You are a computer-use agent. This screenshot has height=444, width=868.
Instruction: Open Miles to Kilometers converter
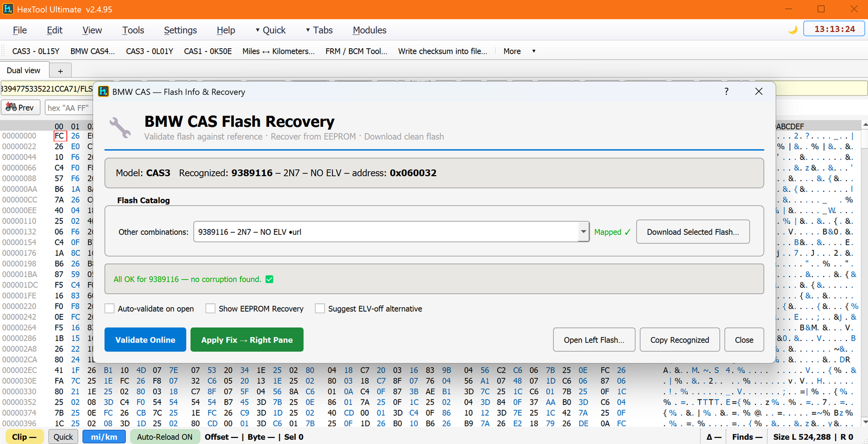tap(278, 51)
